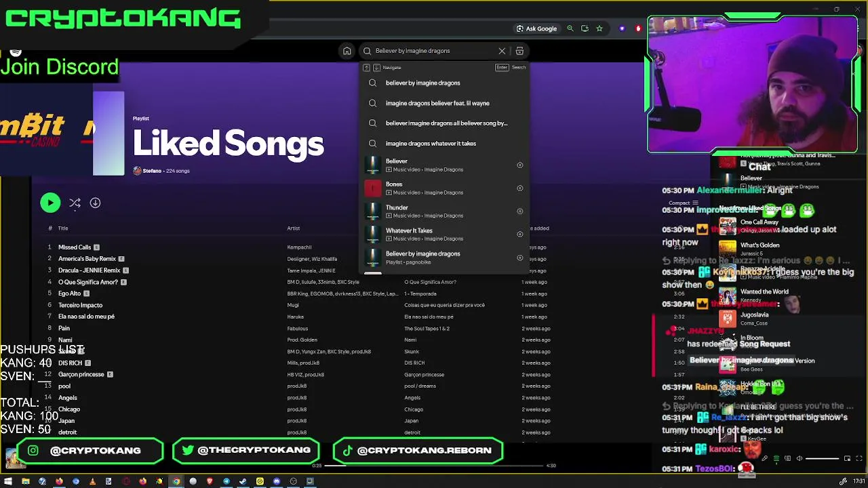868x488 pixels.
Task: Sort tracks by the Artist column header
Action: coord(293,228)
